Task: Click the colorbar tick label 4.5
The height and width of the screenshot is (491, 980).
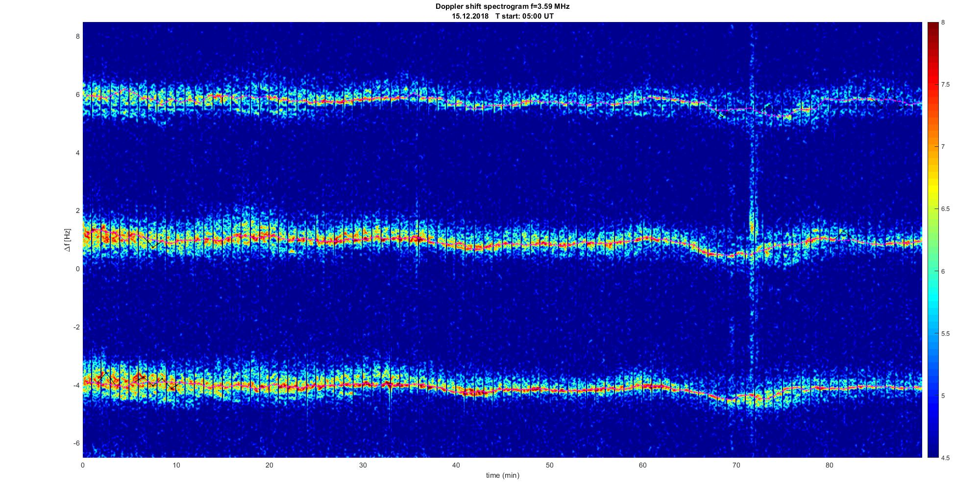Action: coord(946,458)
